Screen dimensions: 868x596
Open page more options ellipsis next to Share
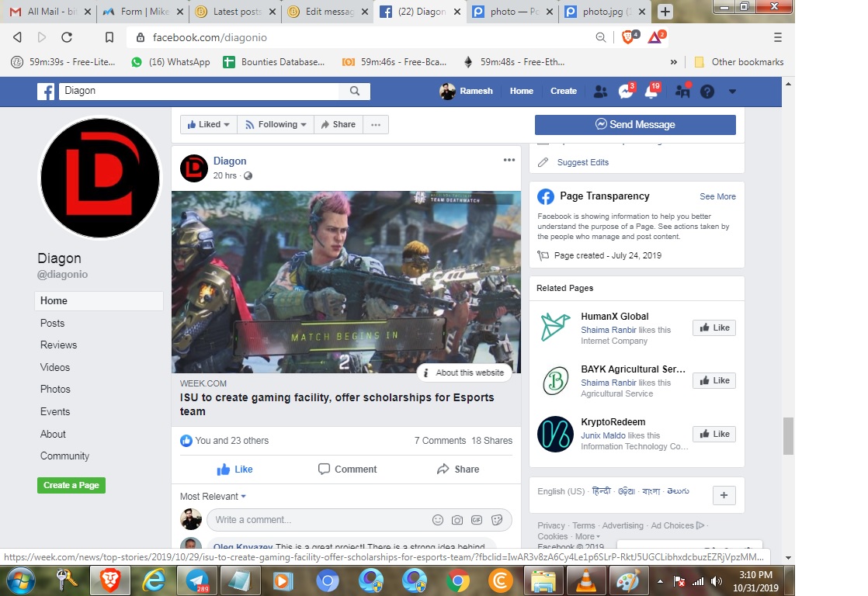click(x=376, y=124)
